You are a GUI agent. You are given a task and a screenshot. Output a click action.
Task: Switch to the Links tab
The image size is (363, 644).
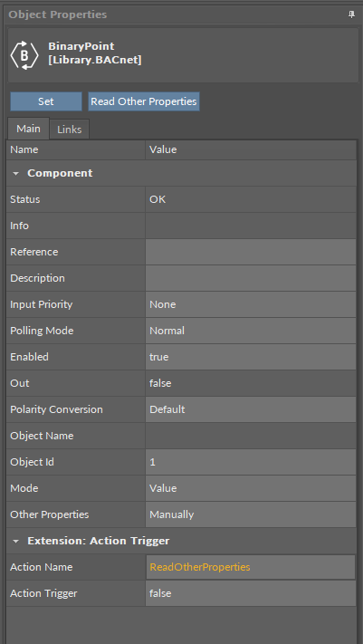(x=70, y=130)
